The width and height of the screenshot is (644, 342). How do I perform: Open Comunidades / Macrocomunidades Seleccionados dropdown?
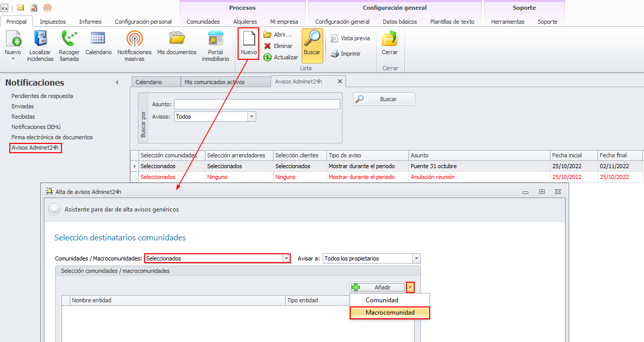(x=286, y=258)
